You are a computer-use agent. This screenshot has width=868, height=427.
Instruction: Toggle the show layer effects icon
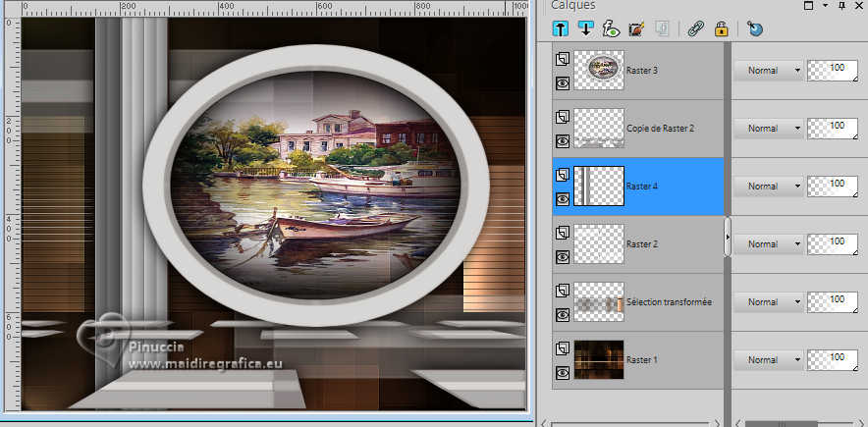(x=611, y=28)
